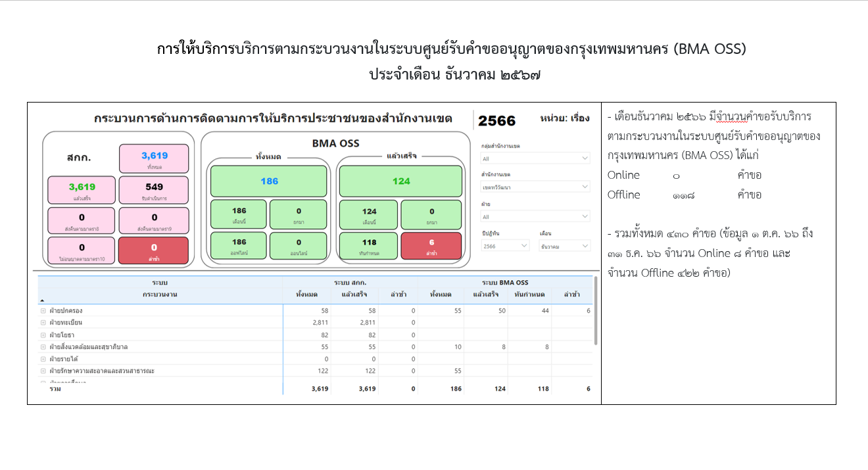The width and height of the screenshot is (868, 470).
Task: Select the ออฟไลน์ 186 card
Action: (239, 246)
